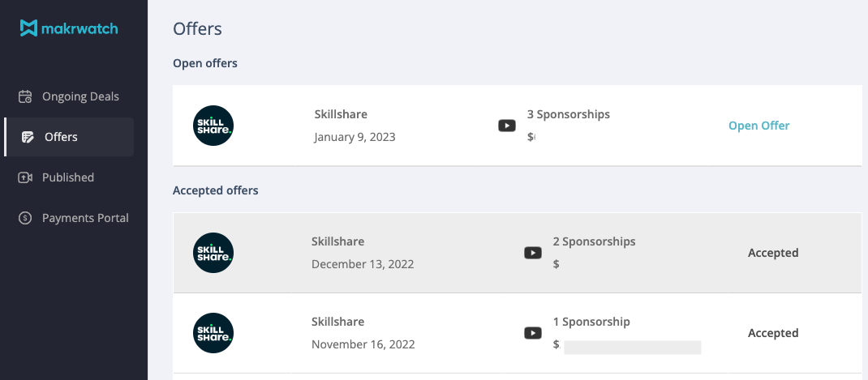Click Skillshare logo in open offer
Viewport: 868px width, 380px height.
[213, 126]
